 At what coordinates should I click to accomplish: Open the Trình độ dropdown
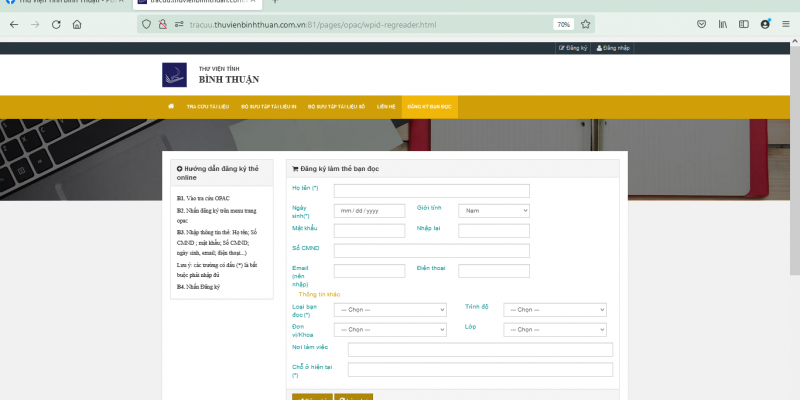[x=555, y=310]
